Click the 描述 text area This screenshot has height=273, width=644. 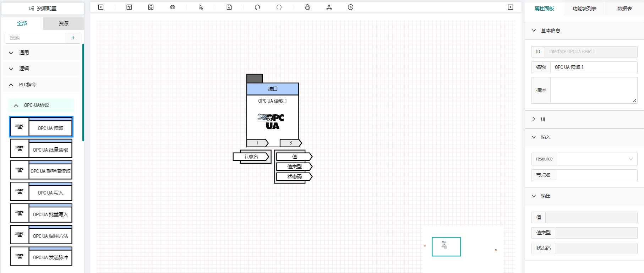pos(594,91)
